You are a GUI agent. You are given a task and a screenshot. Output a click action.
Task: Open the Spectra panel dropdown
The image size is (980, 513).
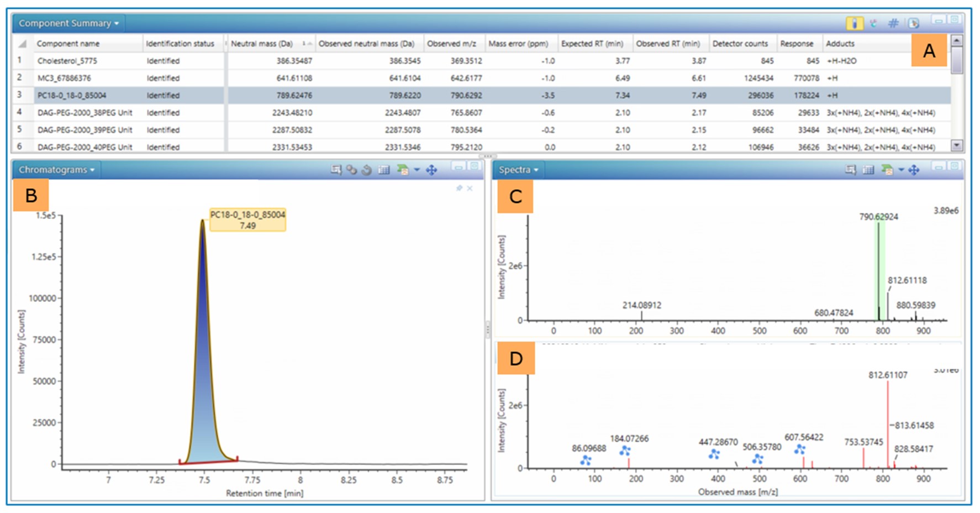click(518, 170)
